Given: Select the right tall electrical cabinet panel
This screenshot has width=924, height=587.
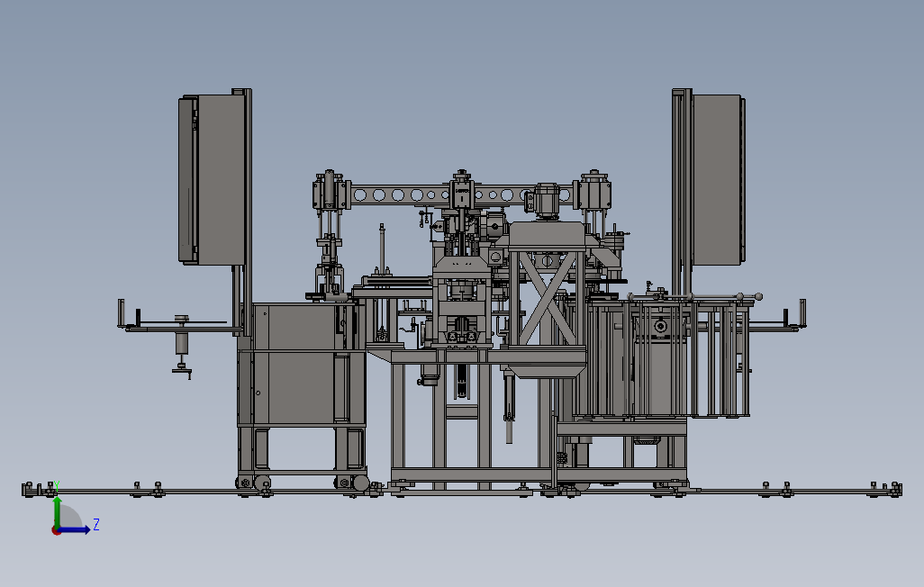Looking at the screenshot, I should (717, 179).
